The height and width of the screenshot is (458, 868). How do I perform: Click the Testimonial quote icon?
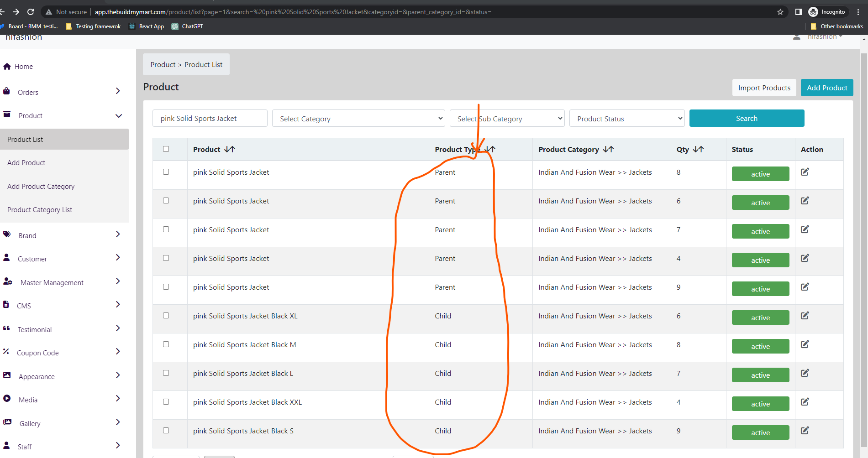coord(6,328)
